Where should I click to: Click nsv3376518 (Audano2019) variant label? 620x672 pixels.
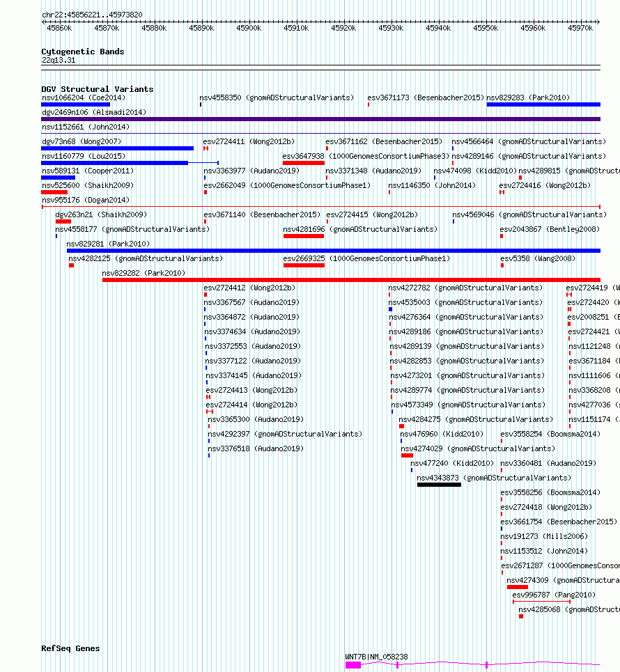(x=256, y=448)
